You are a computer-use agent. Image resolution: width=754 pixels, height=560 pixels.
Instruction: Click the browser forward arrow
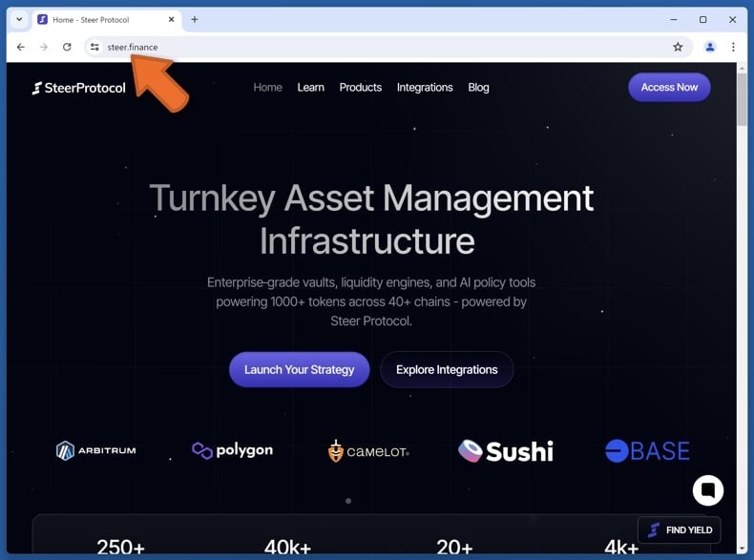pyautogui.click(x=44, y=47)
